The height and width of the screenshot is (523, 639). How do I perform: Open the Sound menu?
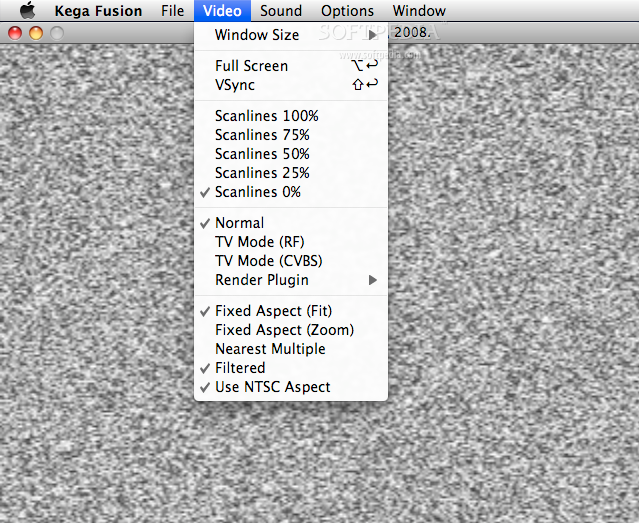point(281,11)
